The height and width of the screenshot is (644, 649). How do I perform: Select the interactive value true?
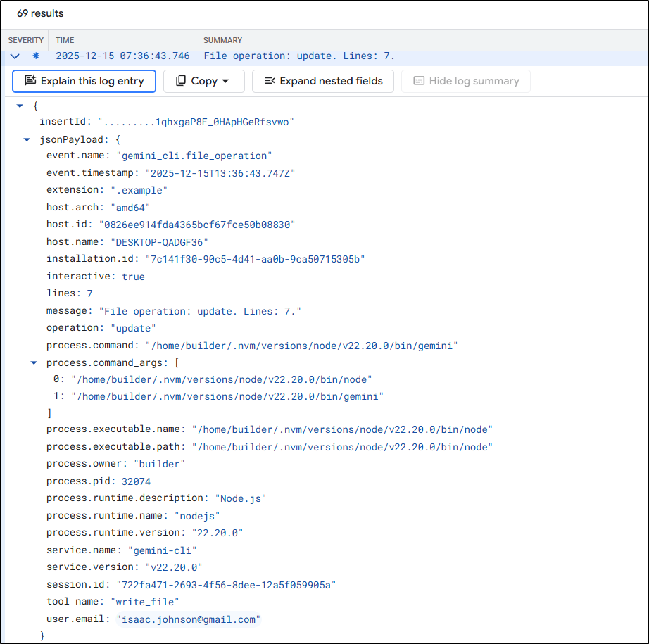pos(133,277)
